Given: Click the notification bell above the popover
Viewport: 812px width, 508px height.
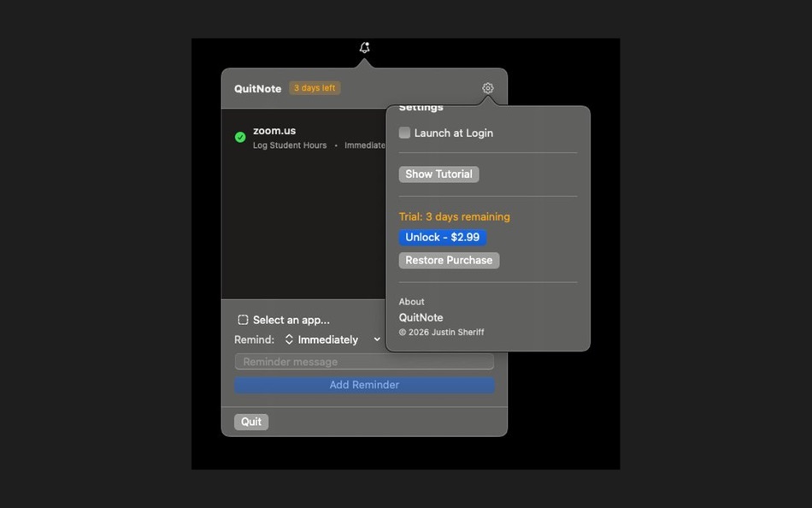Looking at the screenshot, I should pos(364,47).
